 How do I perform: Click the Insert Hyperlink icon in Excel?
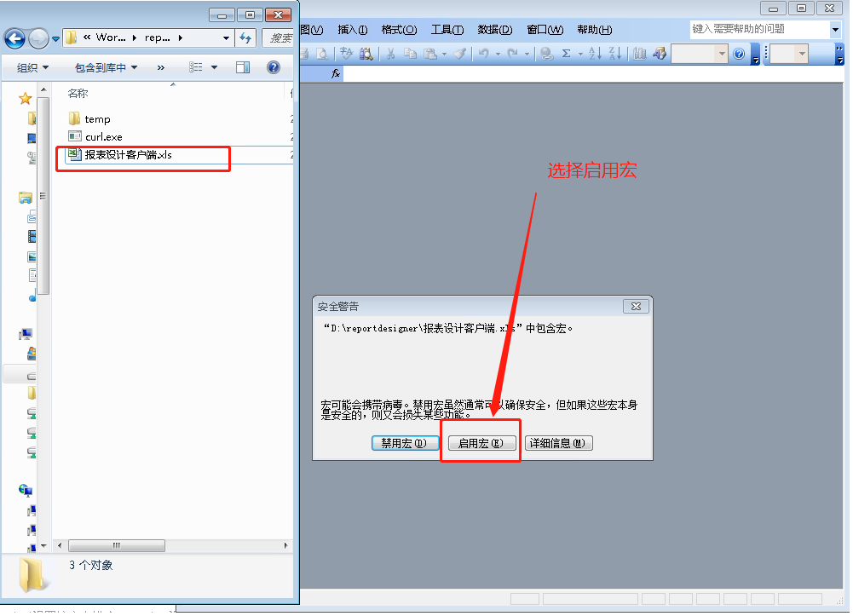tap(547, 54)
